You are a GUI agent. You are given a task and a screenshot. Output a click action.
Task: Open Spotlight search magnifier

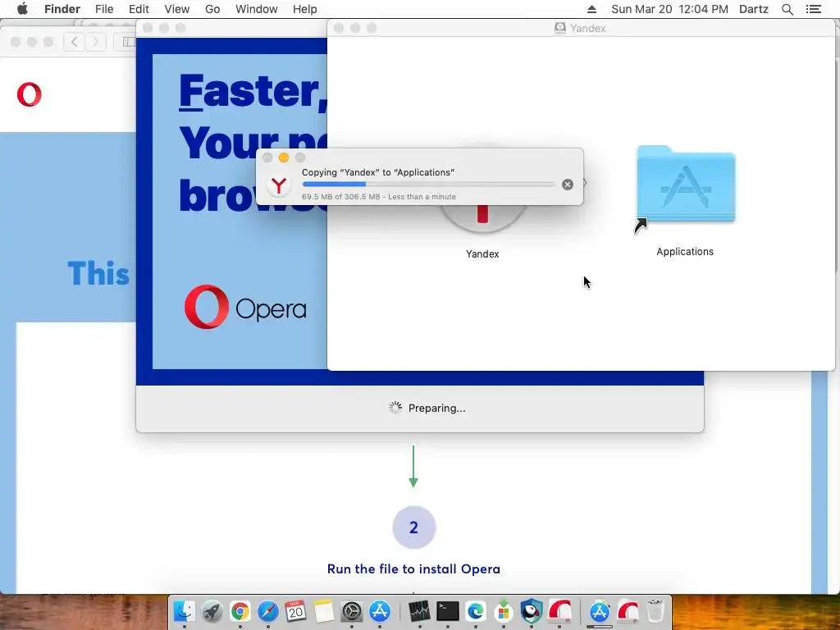pyautogui.click(x=787, y=9)
